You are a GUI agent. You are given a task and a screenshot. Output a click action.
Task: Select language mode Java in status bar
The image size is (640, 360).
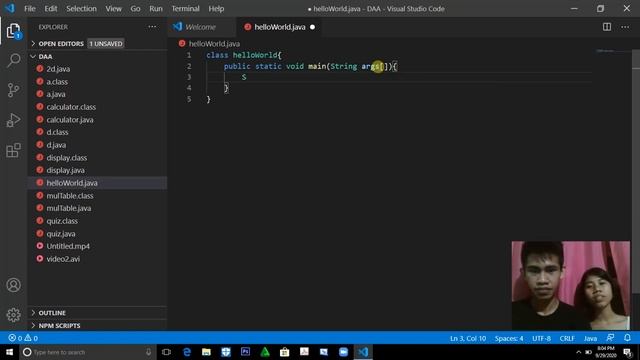(x=590, y=338)
